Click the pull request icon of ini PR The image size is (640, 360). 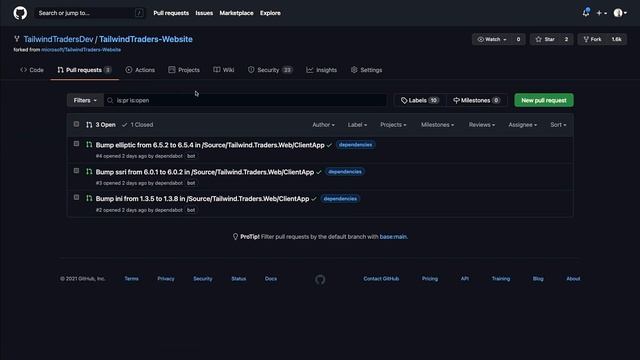click(x=89, y=198)
